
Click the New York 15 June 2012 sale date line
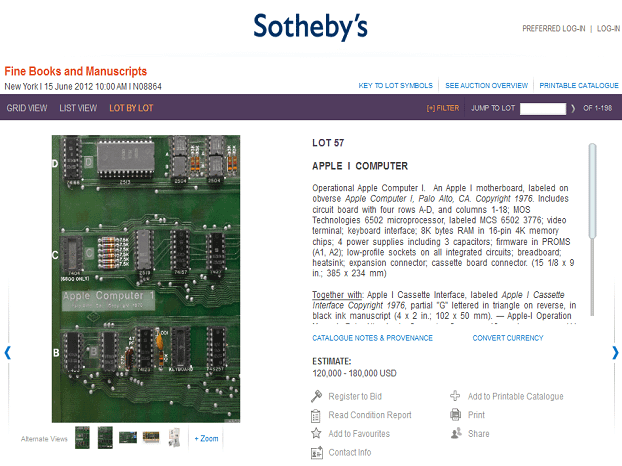(83, 86)
